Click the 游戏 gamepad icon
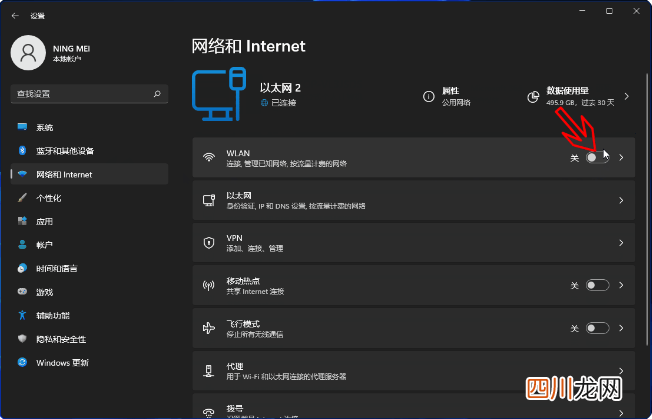 (x=22, y=292)
